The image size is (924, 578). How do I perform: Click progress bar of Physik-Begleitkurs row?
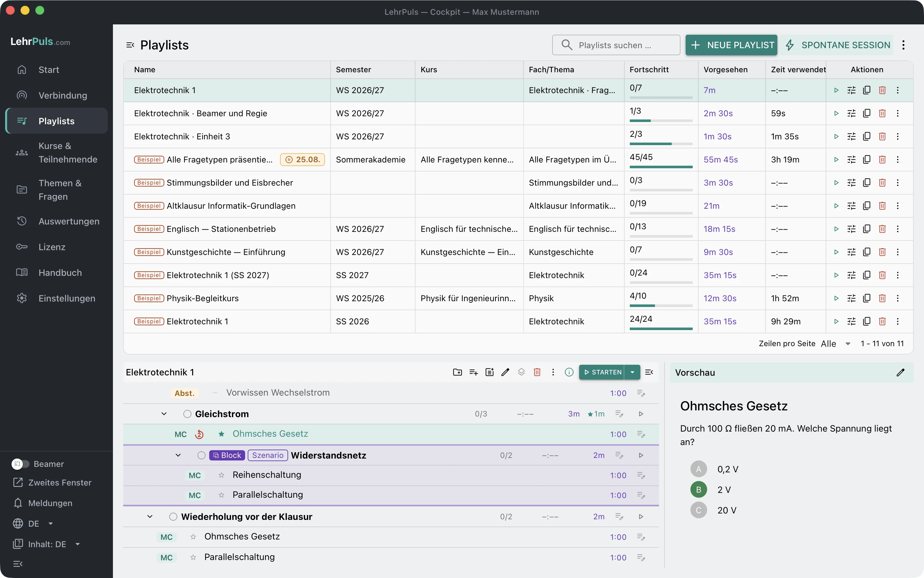point(661,306)
